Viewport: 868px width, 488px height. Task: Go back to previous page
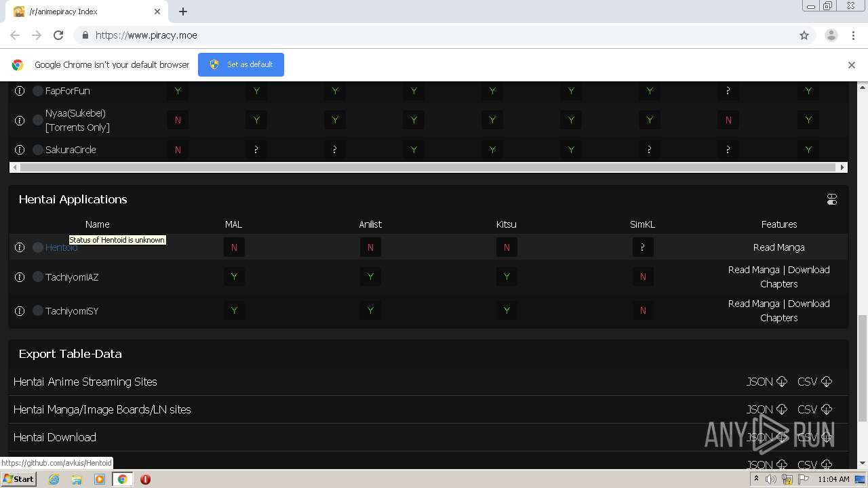click(15, 35)
